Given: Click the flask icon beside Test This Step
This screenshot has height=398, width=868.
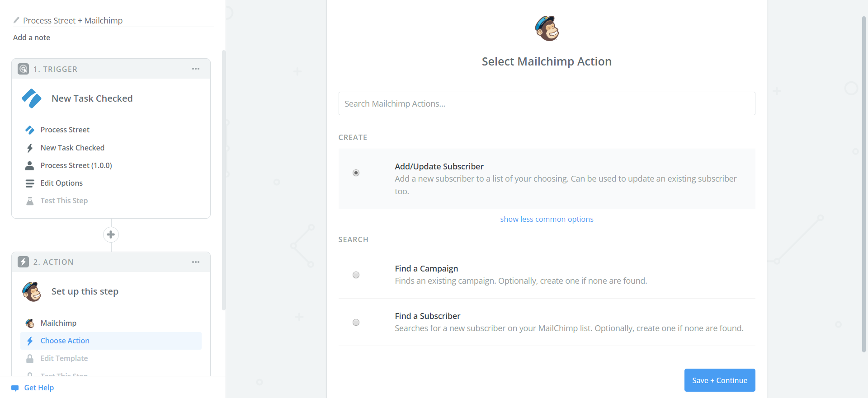Looking at the screenshot, I should pos(30,201).
